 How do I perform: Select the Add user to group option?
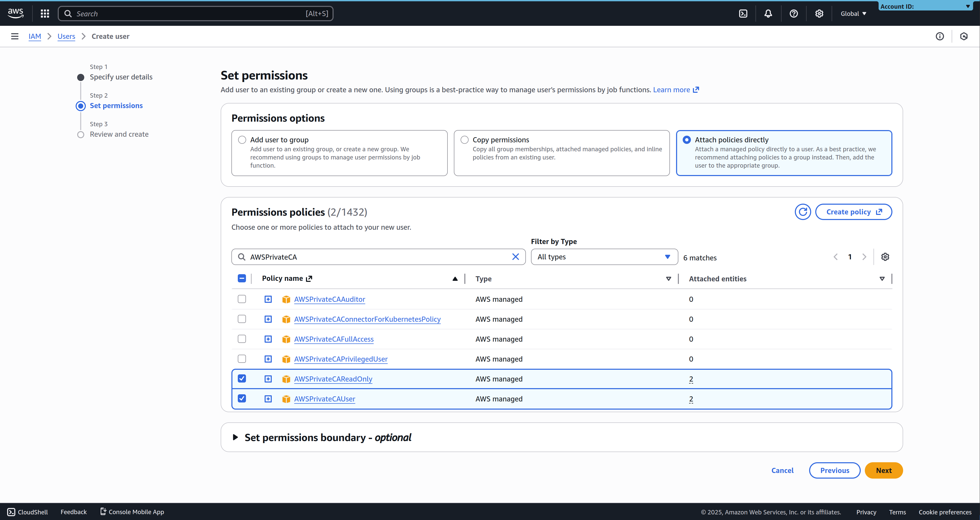[x=242, y=140]
